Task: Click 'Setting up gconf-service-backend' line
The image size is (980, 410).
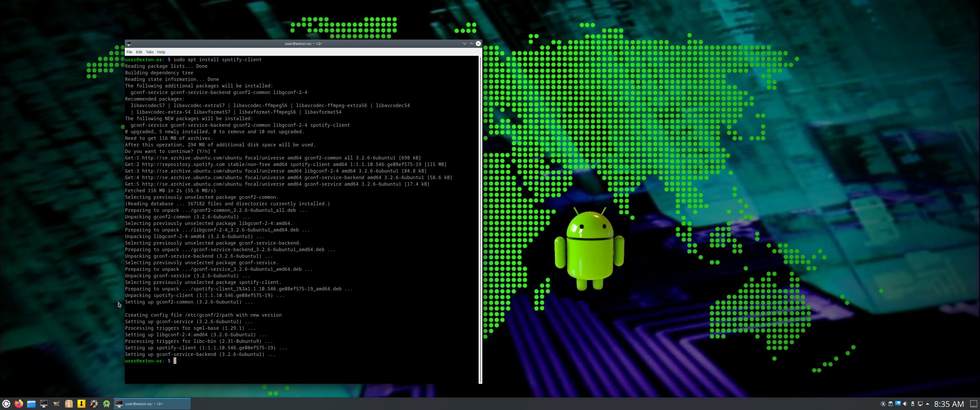Action: tap(200, 354)
